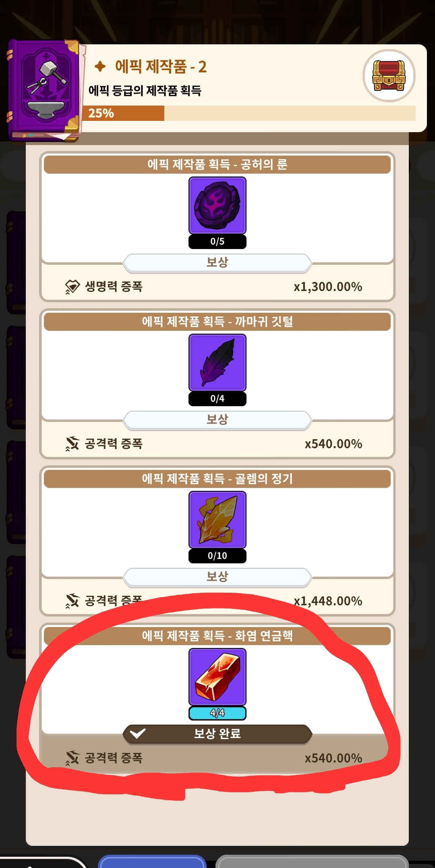The image size is (435, 868).
Task: Tap the 0/5 counter under Void Rune
Action: click(x=217, y=242)
